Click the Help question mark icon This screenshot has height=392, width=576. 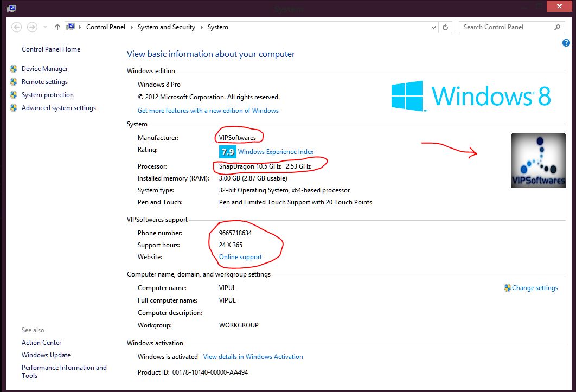coord(566,43)
